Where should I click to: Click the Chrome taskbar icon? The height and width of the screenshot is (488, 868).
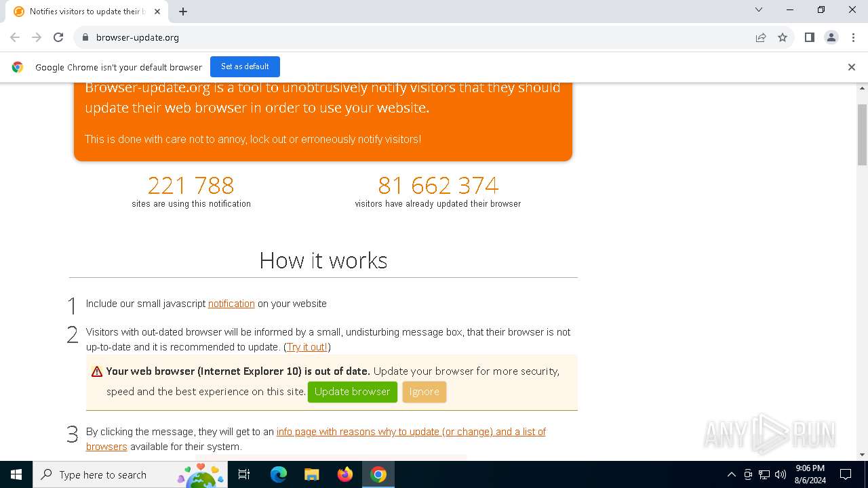pyautogui.click(x=378, y=474)
